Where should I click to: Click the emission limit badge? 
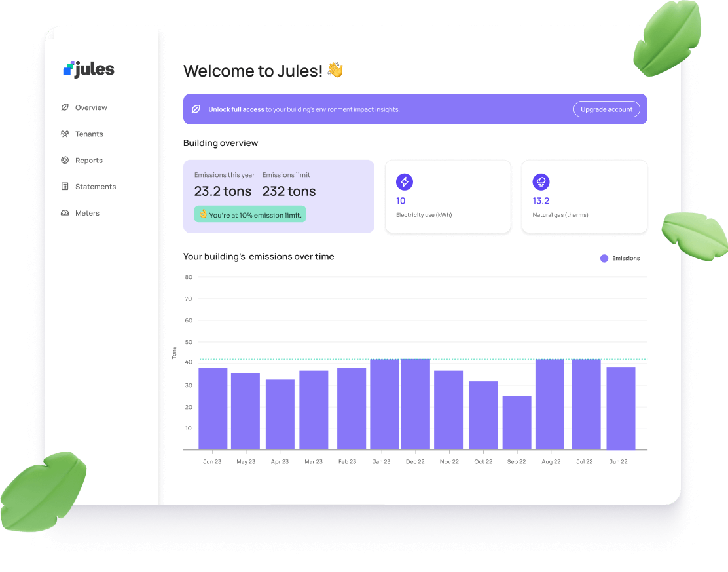click(x=249, y=214)
